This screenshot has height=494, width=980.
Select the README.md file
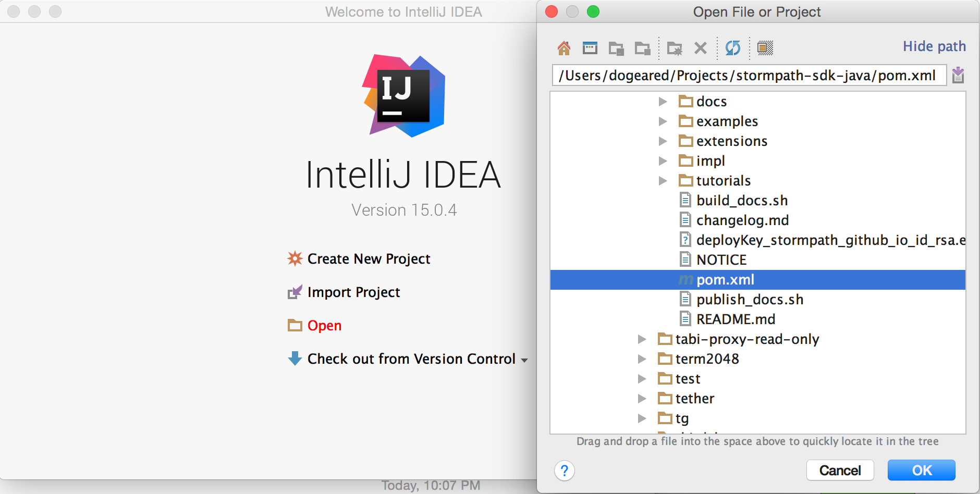coord(736,319)
